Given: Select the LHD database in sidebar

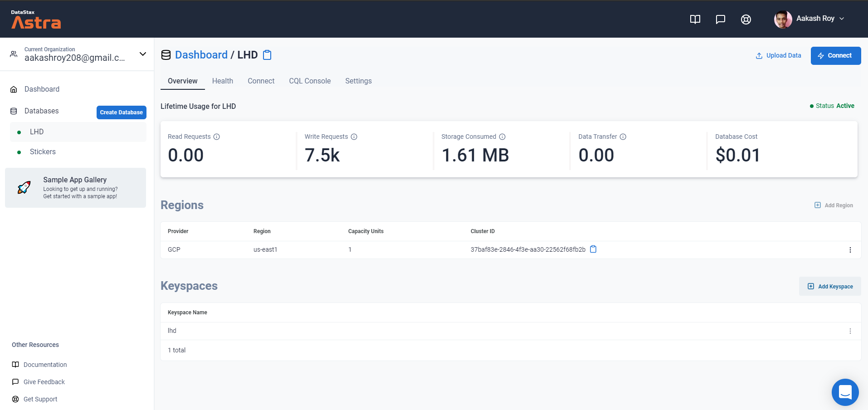Looking at the screenshot, I should [x=78, y=132].
